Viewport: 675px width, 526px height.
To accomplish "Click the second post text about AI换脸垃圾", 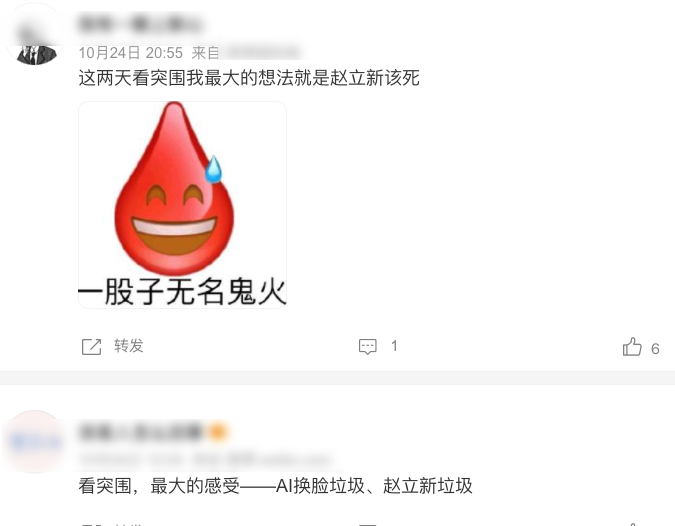I will pyautogui.click(x=276, y=486).
